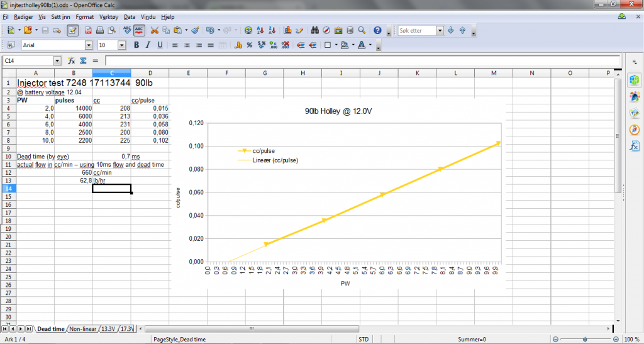Open OpenOffice Help question mark icon
644x344 pixels.
point(378,30)
